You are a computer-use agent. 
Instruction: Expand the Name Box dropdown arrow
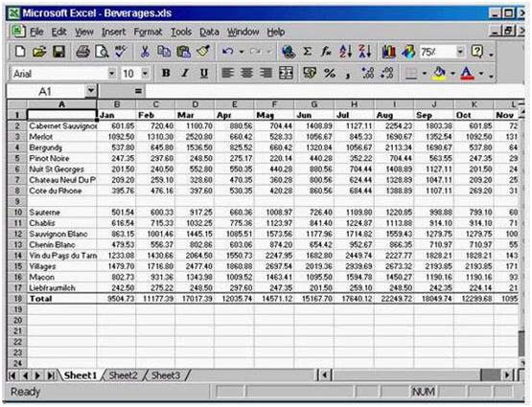point(91,91)
